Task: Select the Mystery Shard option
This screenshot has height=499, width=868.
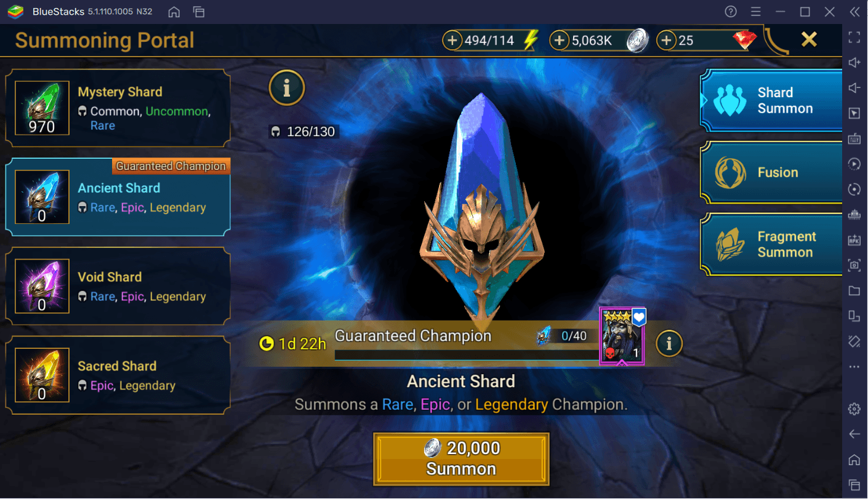Action: (118, 108)
